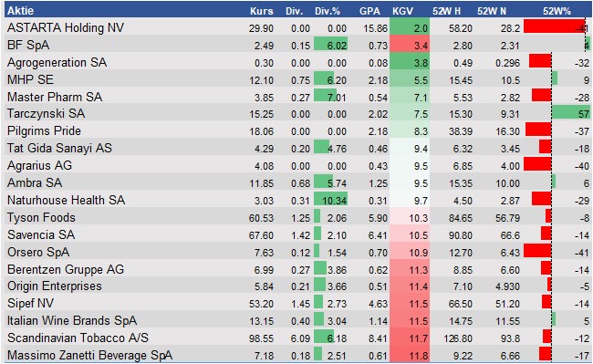Click the KGV column header

(x=402, y=11)
